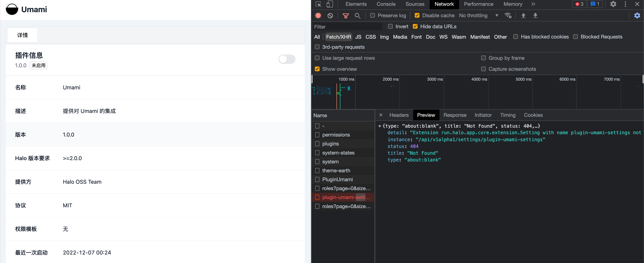The image size is (644, 263).
Task: Open the Sources tab
Action: tap(415, 4)
